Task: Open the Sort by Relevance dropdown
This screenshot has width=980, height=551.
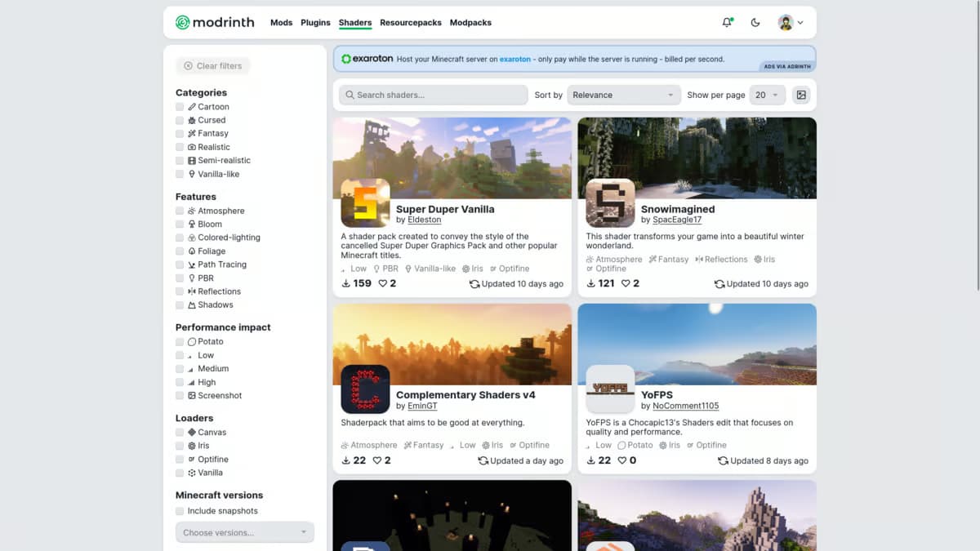Action: click(x=623, y=95)
